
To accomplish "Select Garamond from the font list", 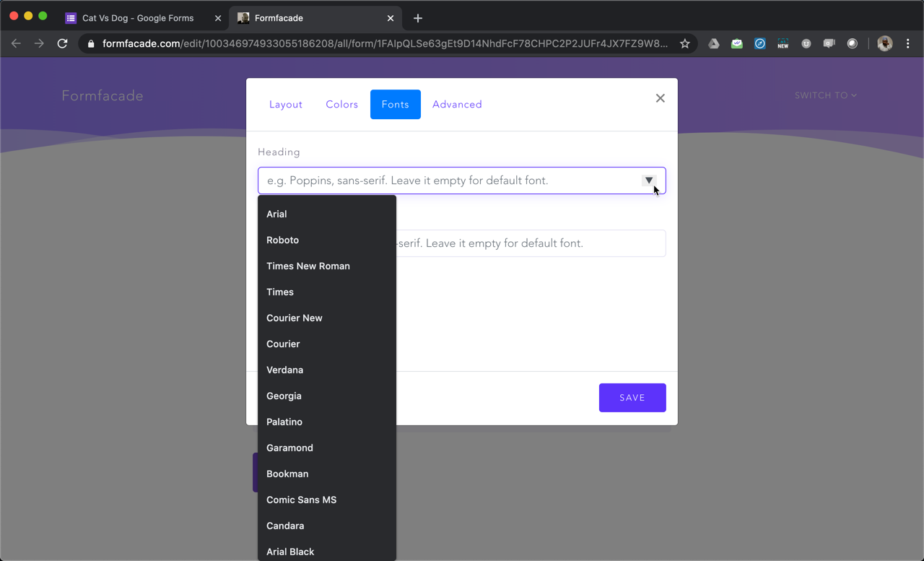I will 289,448.
